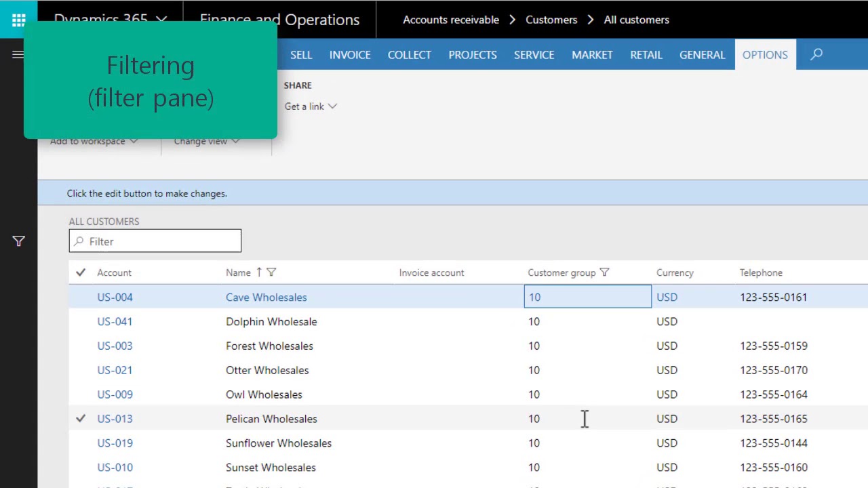The width and height of the screenshot is (868, 488).
Task: Open the OPTIONS ribbon tab
Action: click(765, 55)
